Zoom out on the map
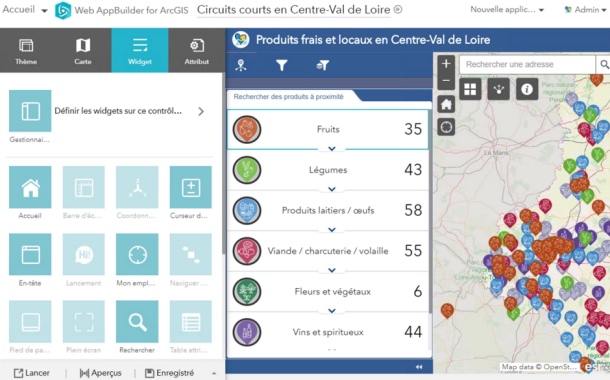 tap(446, 81)
